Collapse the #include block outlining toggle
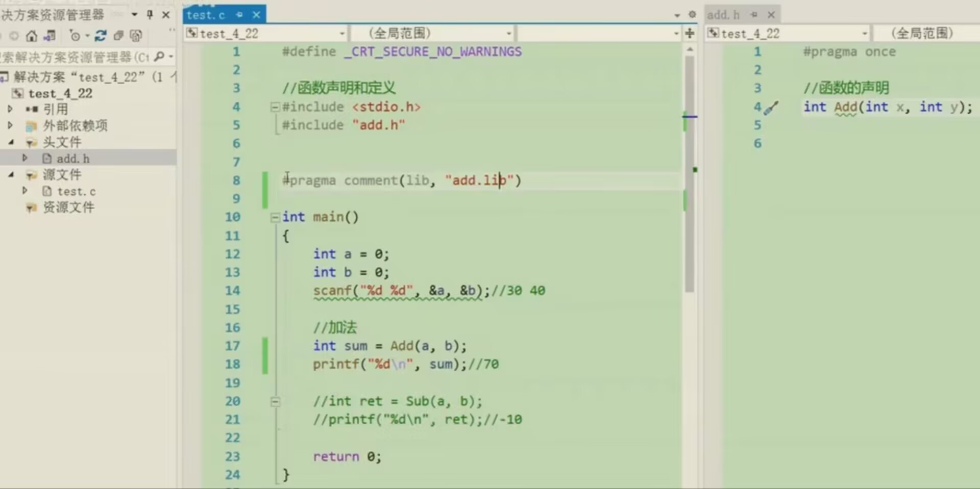This screenshot has height=489, width=980. 275,107
